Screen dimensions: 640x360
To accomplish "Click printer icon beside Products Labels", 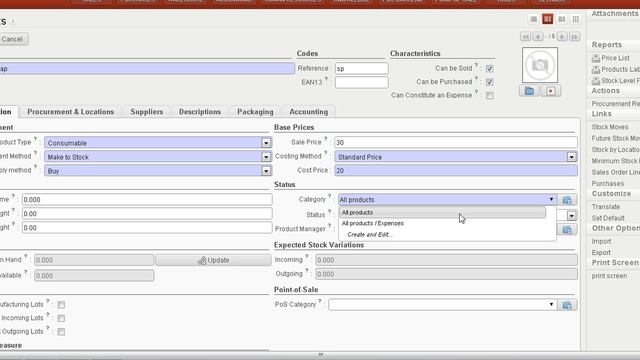I will pos(596,69).
